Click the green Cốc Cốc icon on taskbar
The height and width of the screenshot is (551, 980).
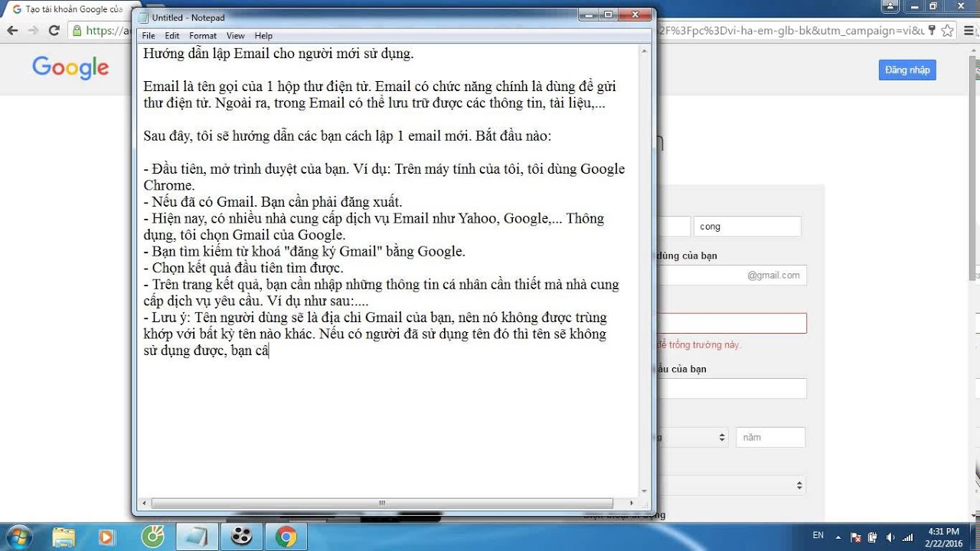tap(152, 537)
